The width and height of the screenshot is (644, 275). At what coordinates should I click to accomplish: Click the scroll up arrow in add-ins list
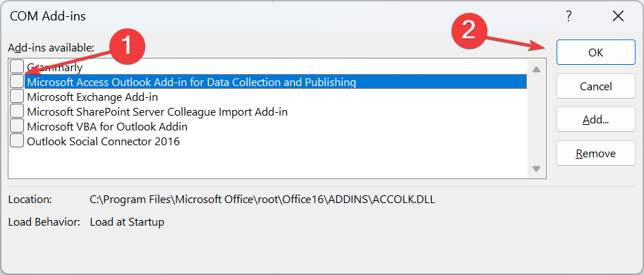tap(536, 69)
